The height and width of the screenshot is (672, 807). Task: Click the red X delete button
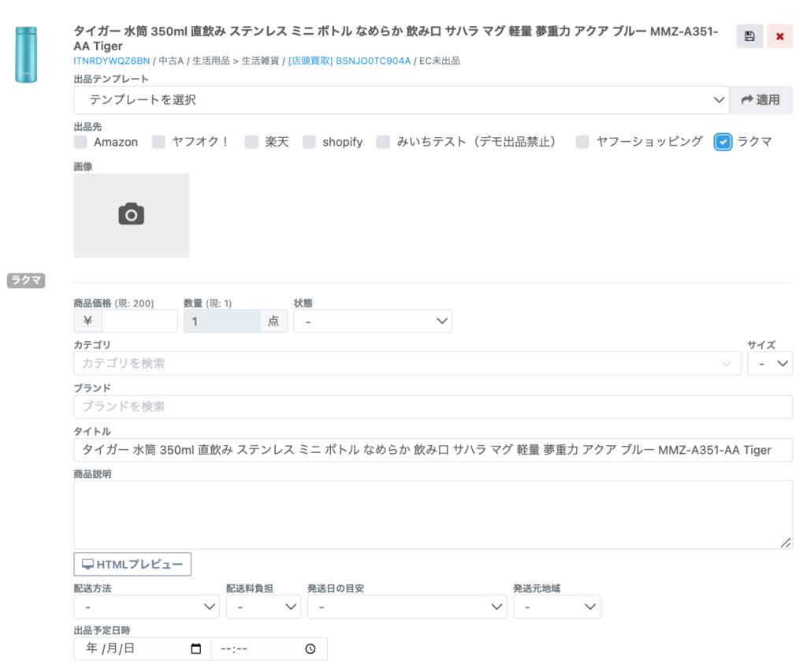[779, 36]
